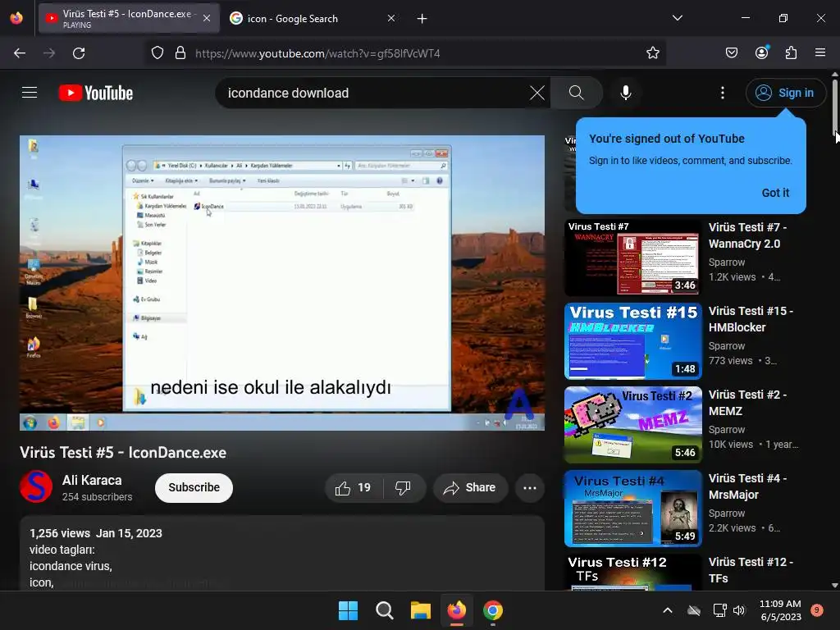The image size is (840, 630).
Task: Open tracking protection shield icon
Action: (x=157, y=53)
